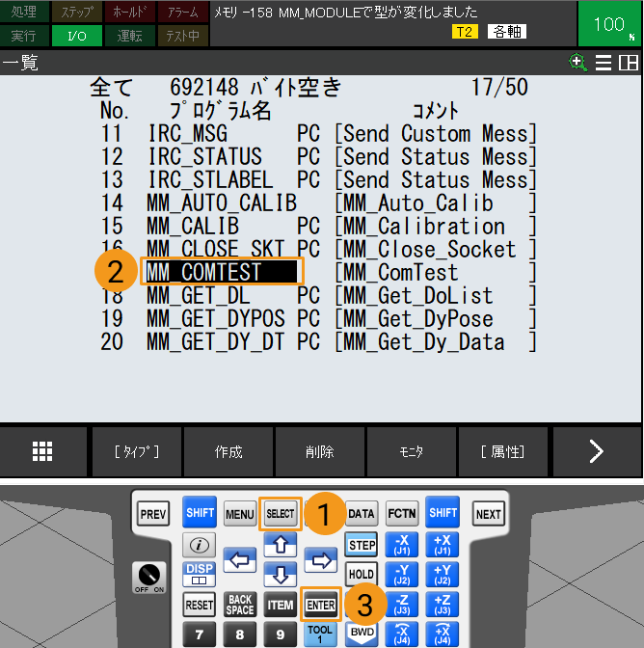644x648 pixels.
Task: Click the モニタ monitor softkey
Action: [x=412, y=451]
